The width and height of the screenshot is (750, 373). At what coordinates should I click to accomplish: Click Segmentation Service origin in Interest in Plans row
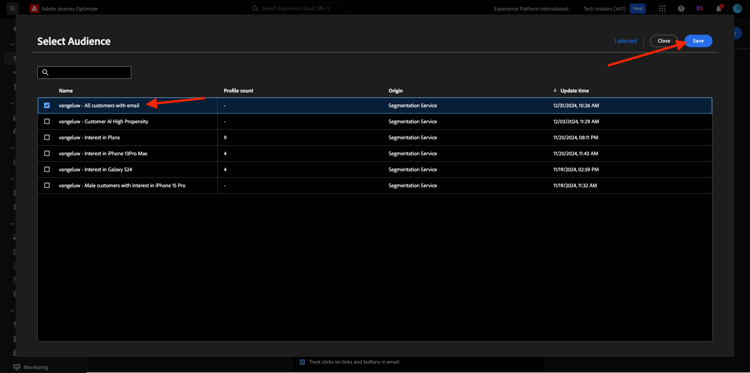pos(412,137)
